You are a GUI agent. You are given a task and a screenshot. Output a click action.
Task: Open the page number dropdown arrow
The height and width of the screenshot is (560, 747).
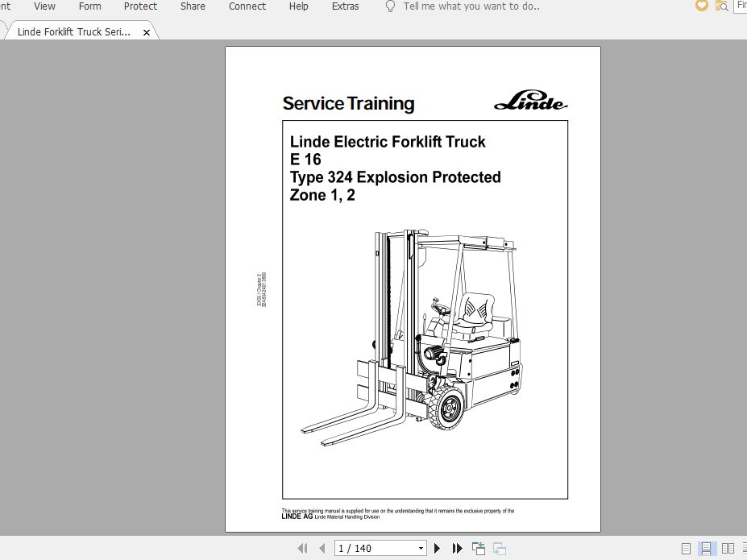tap(421, 548)
